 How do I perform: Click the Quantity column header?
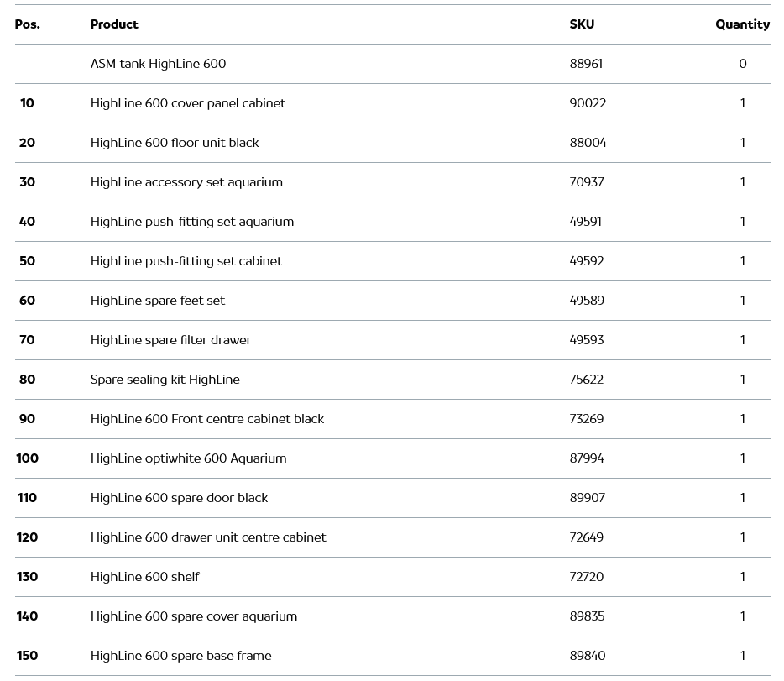tap(742, 24)
